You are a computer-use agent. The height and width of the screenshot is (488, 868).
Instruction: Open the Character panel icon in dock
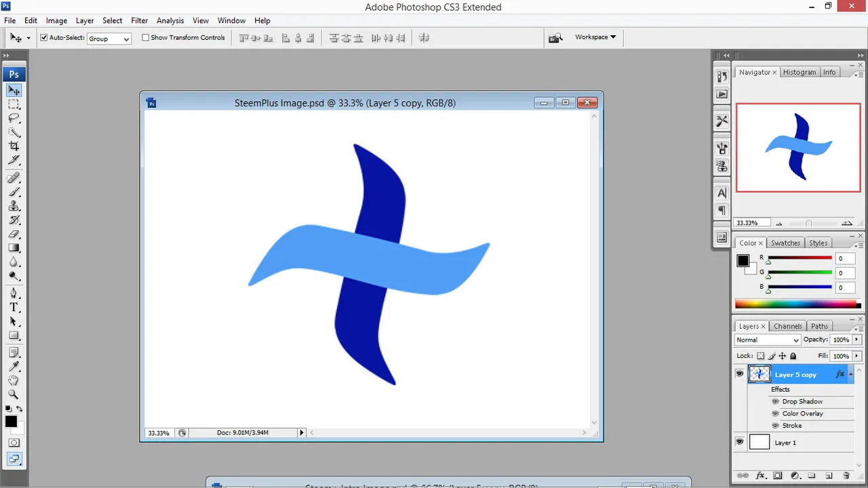click(722, 193)
